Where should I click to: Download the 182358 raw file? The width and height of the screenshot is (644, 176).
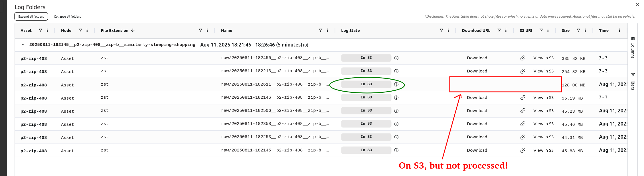point(477,124)
